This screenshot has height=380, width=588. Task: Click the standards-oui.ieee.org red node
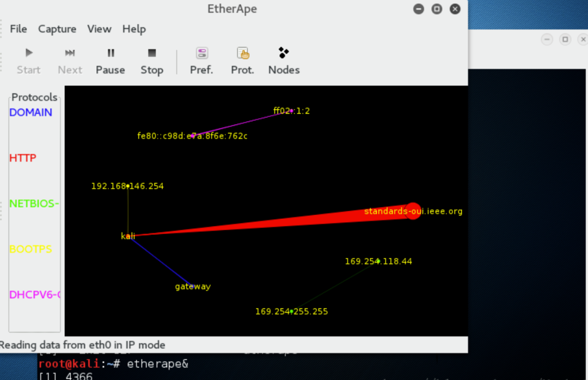point(413,211)
